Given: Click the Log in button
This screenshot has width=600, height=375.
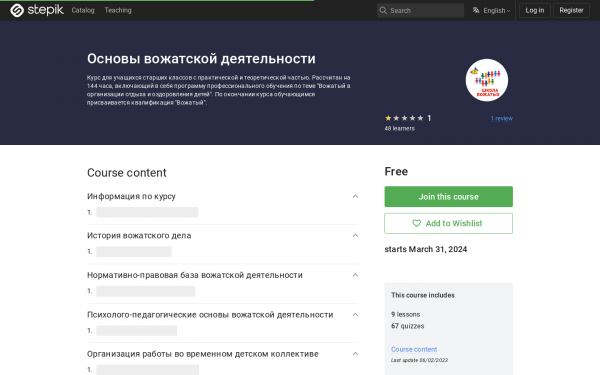Looking at the screenshot, I should coord(535,10).
